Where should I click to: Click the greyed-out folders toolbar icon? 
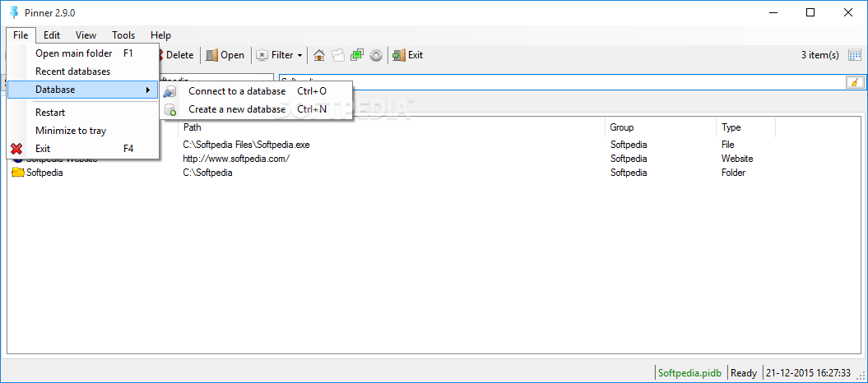pyautogui.click(x=338, y=55)
